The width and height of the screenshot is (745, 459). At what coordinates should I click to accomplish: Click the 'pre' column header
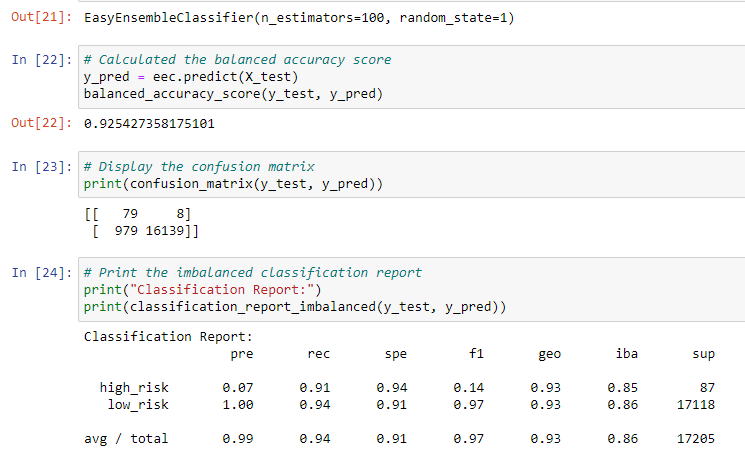pyautogui.click(x=242, y=354)
